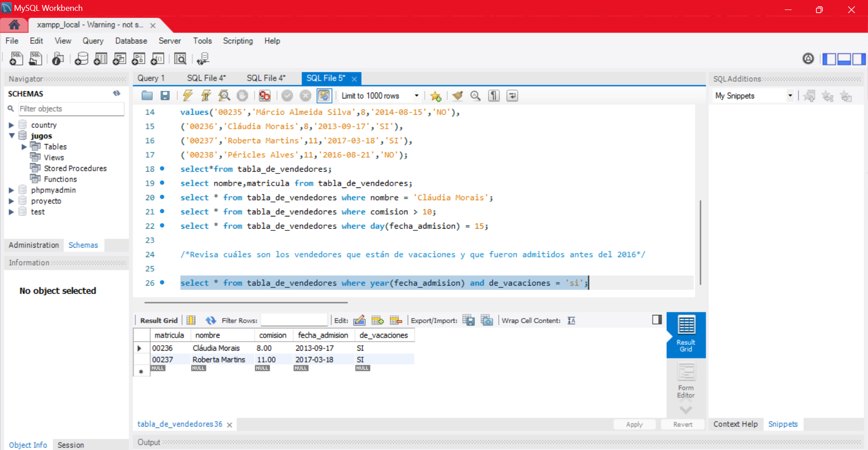Toggle result set side panel icon

(x=657, y=319)
